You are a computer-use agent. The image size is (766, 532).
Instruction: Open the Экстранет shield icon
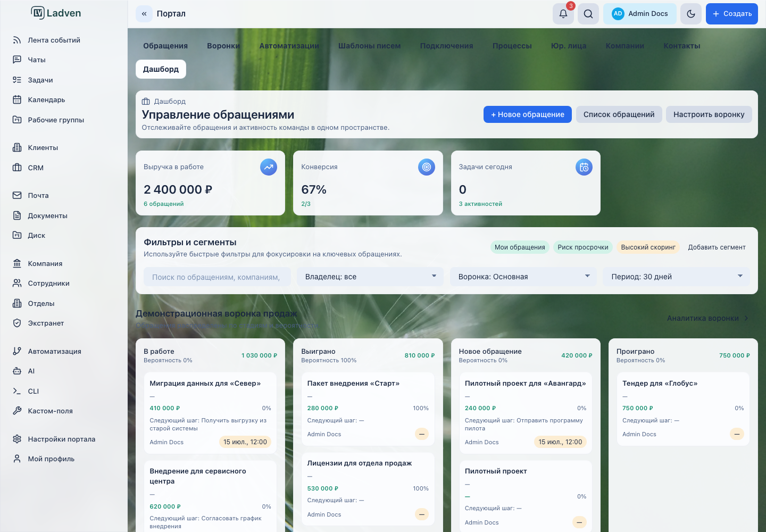point(17,323)
